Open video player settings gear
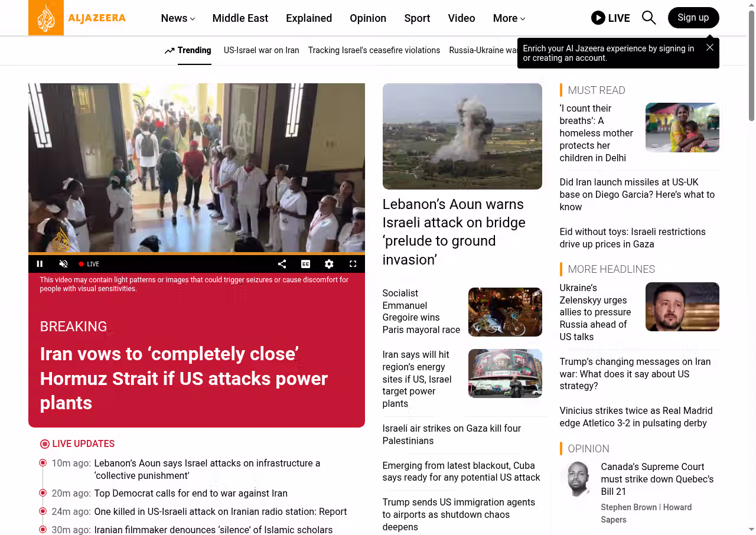756x535 pixels. point(329,264)
